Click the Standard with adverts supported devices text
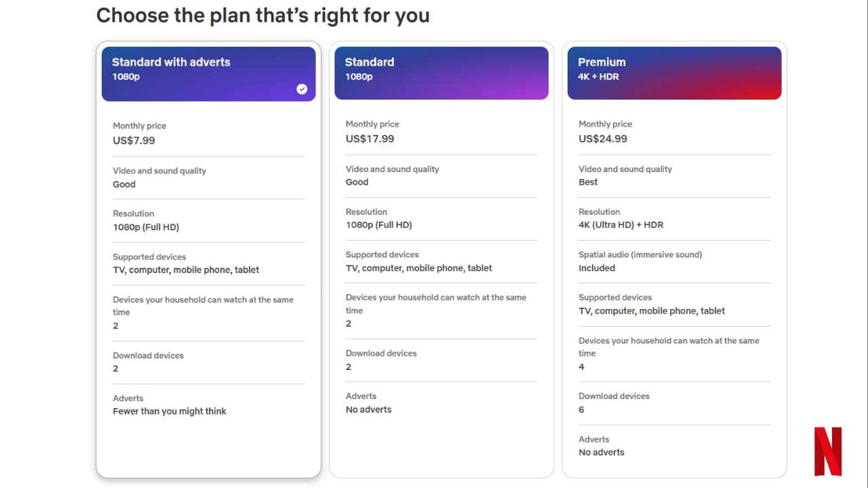 186,270
